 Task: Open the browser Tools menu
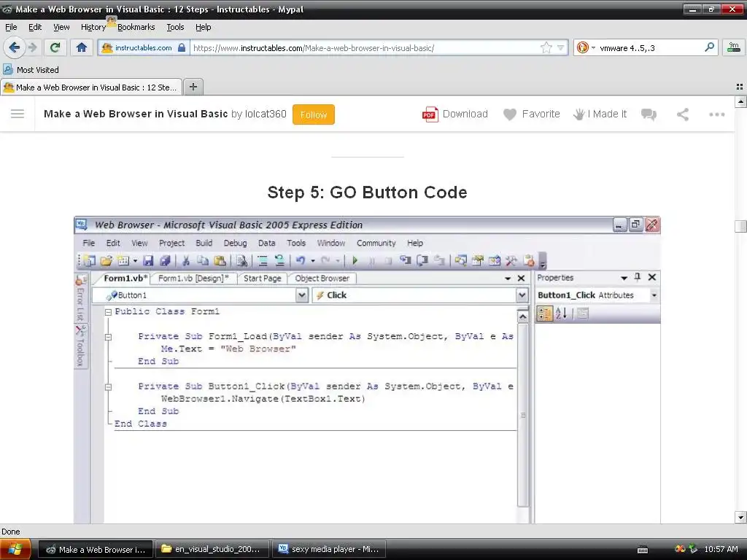coord(175,27)
